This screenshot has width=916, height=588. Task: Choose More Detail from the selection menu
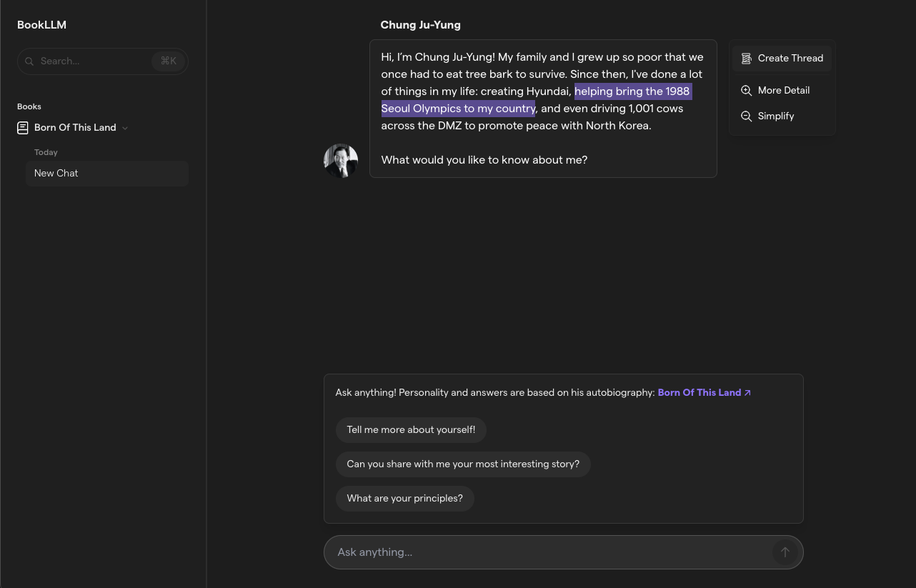(782, 91)
